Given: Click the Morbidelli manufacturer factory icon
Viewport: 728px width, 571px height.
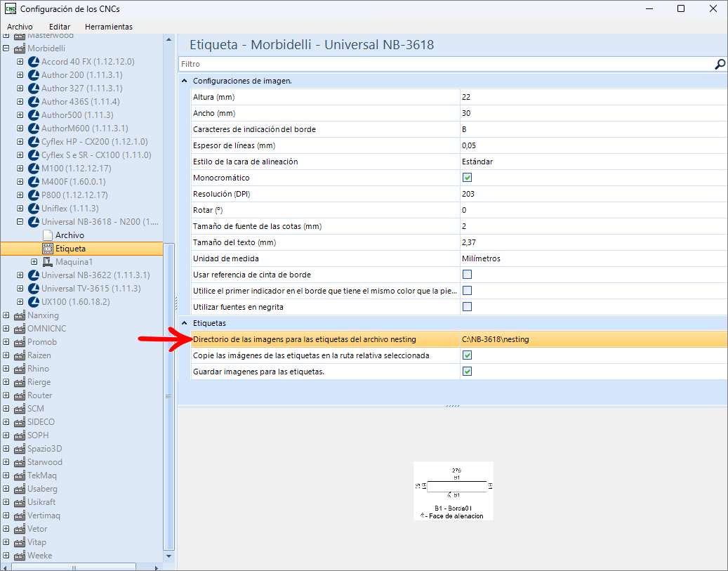Looking at the screenshot, I should (20, 48).
